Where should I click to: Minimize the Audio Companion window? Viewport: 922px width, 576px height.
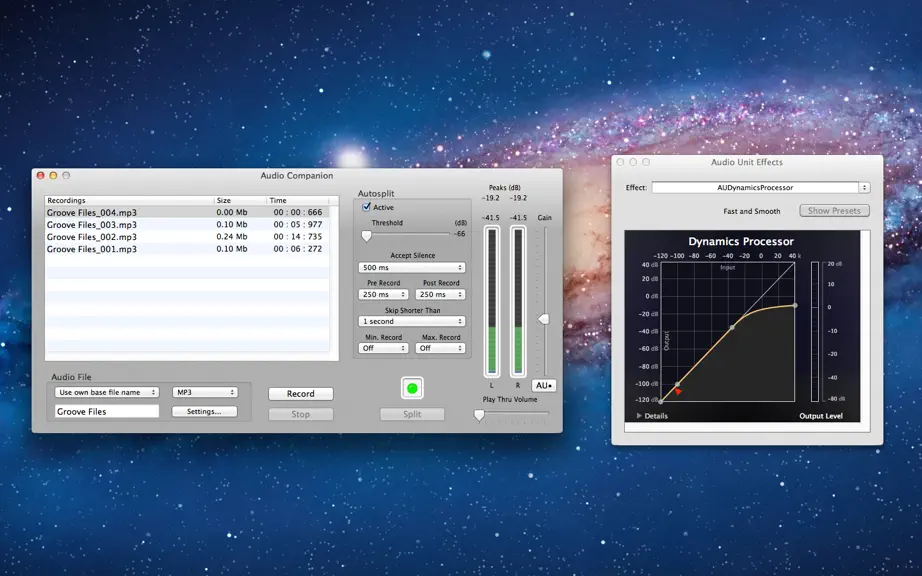(x=53, y=175)
